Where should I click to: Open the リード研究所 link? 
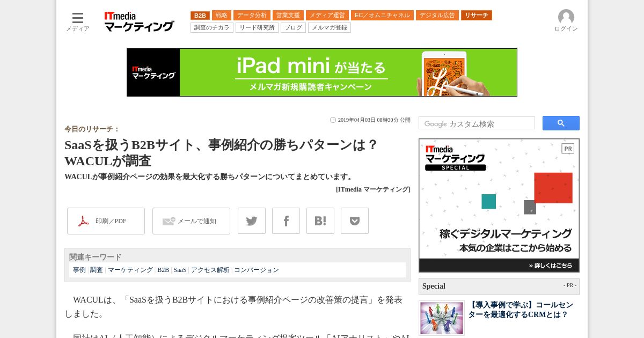[x=257, y=27]
